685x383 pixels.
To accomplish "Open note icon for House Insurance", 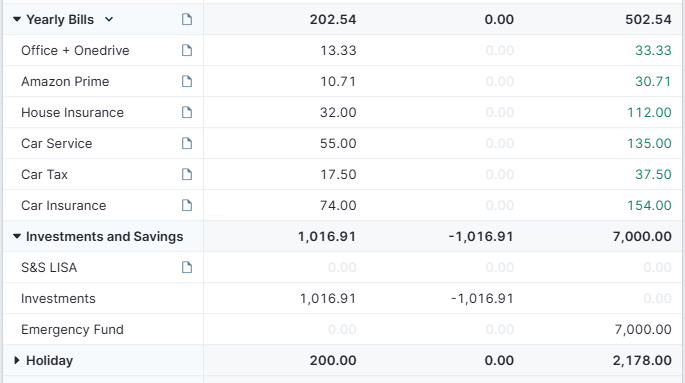I will [x=187, y=112].
